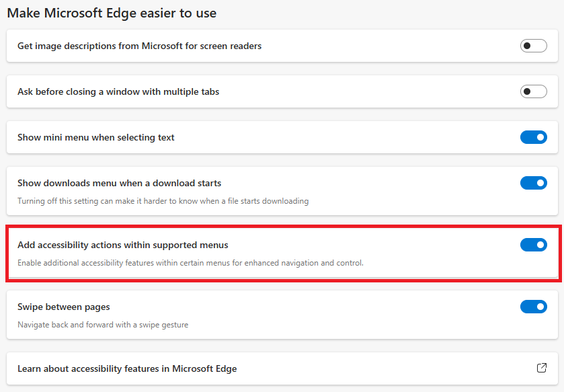Open the external link icon for accessibility features

(541, 368)
